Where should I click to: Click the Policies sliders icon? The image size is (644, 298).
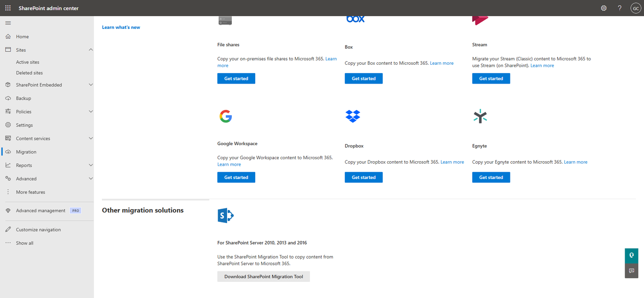pyautogui.click(x=8, y=111)
